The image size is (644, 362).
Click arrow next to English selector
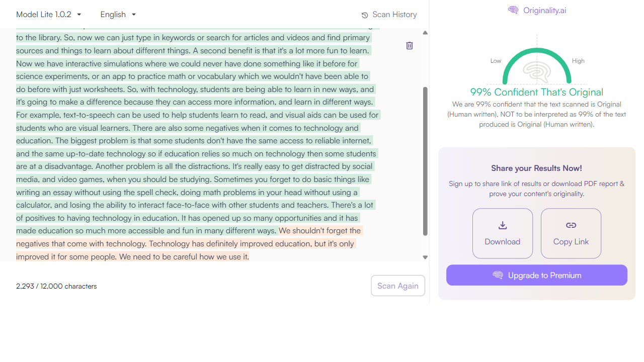pyautogui.click(x=134, y=15)
